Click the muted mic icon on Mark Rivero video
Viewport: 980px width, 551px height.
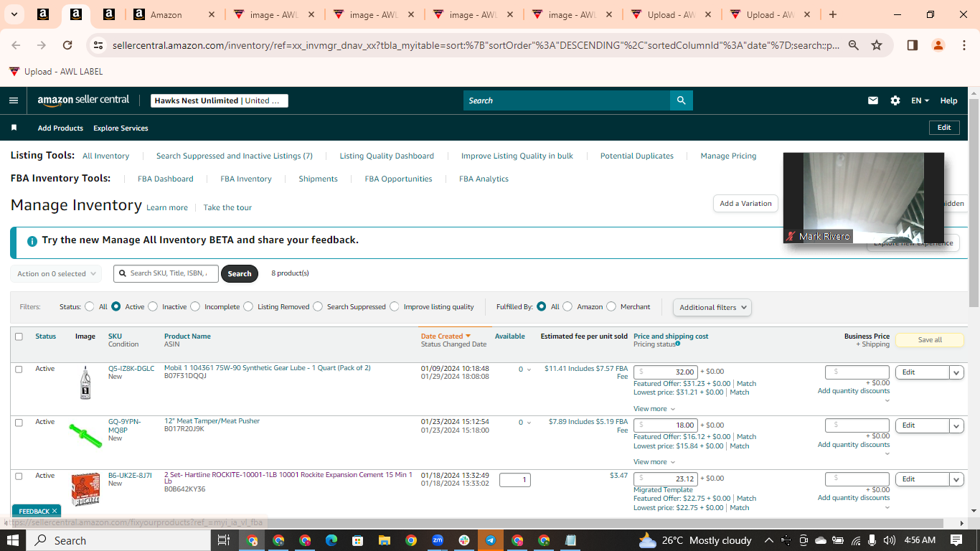tap(791, 236)
